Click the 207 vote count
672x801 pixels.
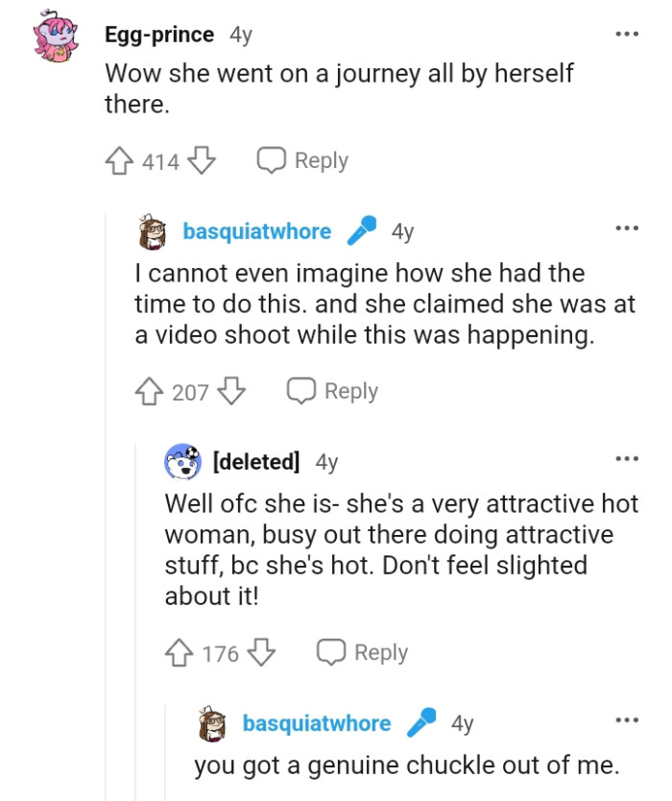(191, 392)
